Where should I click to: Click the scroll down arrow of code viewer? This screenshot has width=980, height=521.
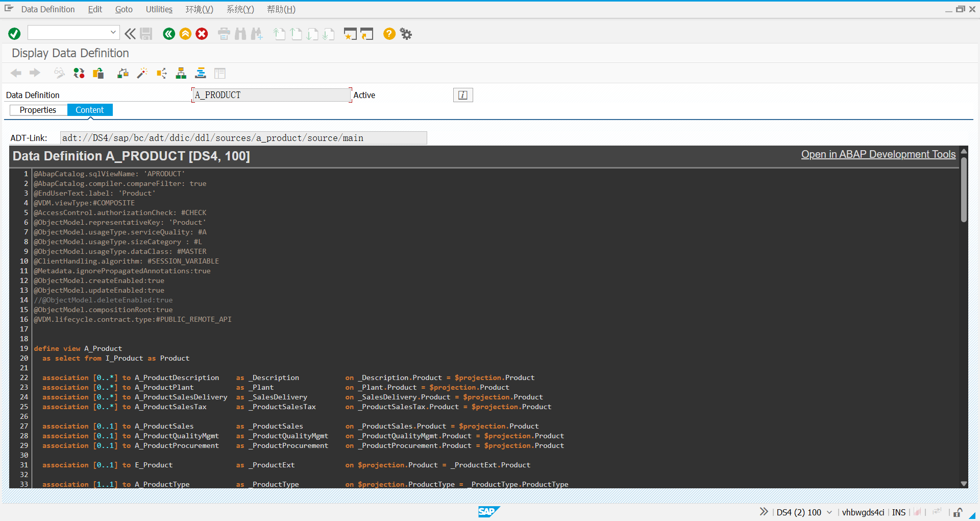(964, 484)
